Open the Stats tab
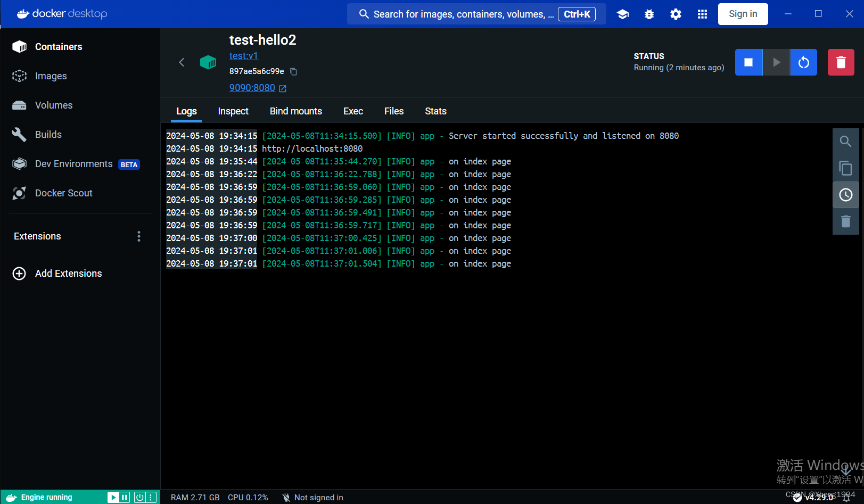 (x=435, y=111)
